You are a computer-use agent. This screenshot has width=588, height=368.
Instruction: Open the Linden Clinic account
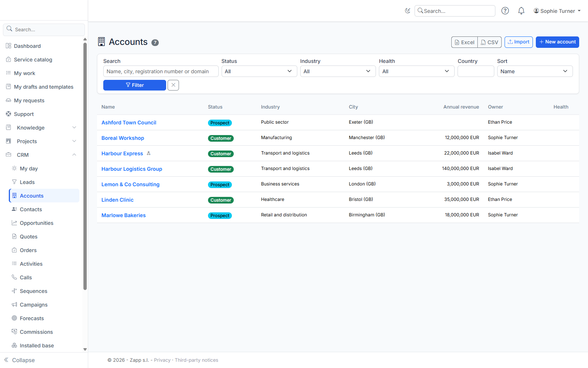click(118, 200)
